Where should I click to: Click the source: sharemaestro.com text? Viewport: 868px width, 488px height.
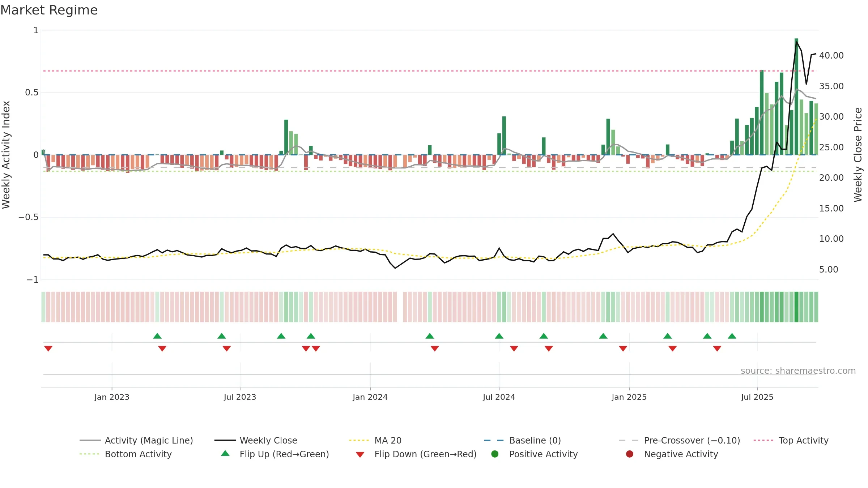pos(798,371)
